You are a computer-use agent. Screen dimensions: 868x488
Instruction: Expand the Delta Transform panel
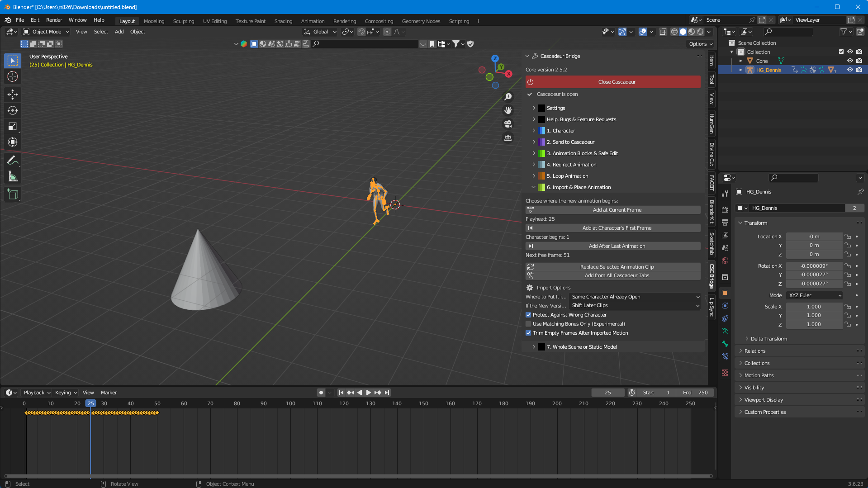coord(768,339)
